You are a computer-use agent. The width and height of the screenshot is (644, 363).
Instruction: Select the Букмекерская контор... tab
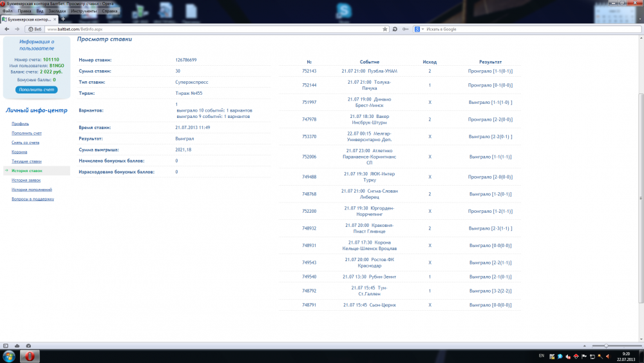tap(29, 19)
